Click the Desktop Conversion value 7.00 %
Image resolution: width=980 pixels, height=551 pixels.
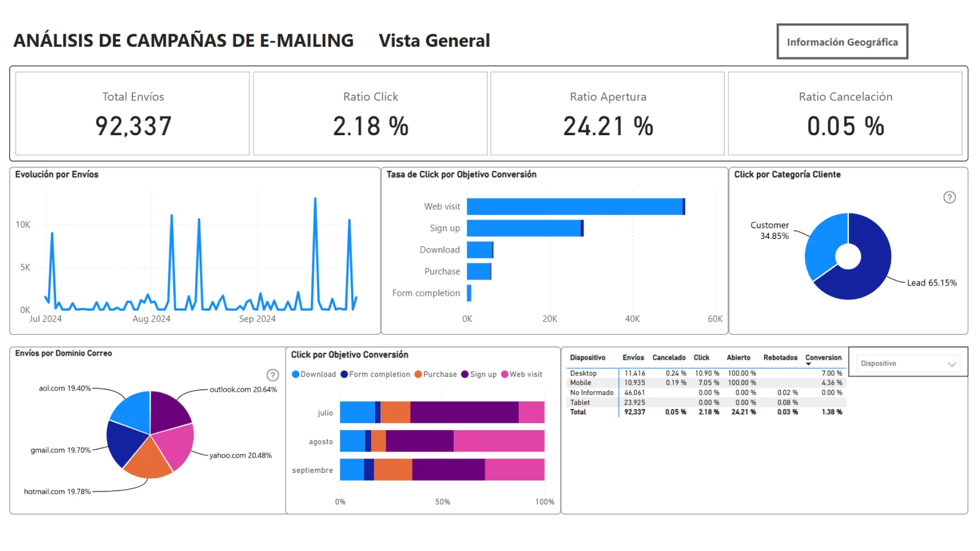point(831,373)
